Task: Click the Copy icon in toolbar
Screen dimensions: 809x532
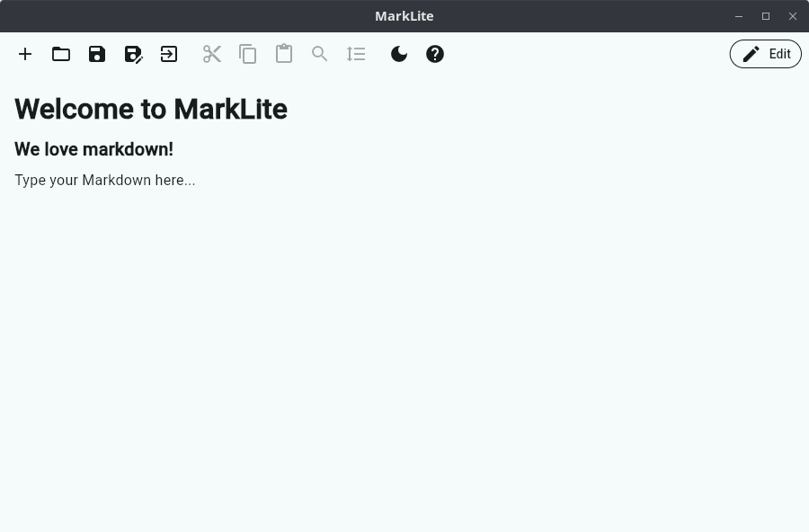Action: coord(248,54)
